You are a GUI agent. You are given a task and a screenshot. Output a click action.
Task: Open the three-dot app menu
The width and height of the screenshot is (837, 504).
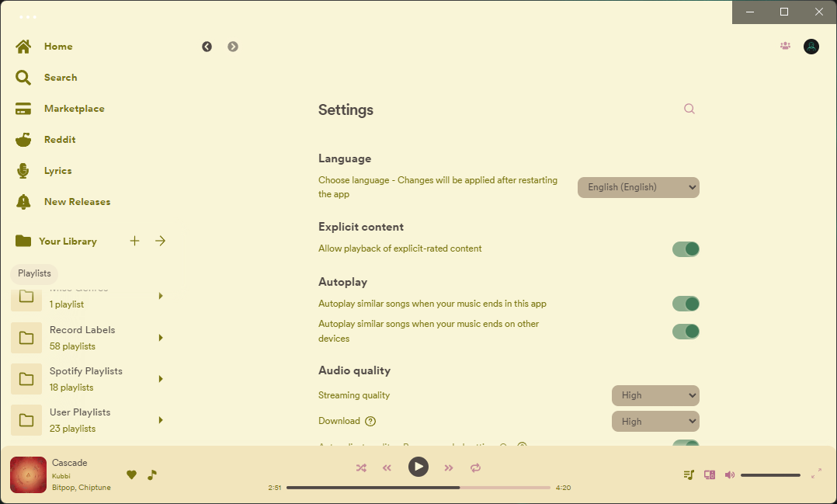click(28, 17)
